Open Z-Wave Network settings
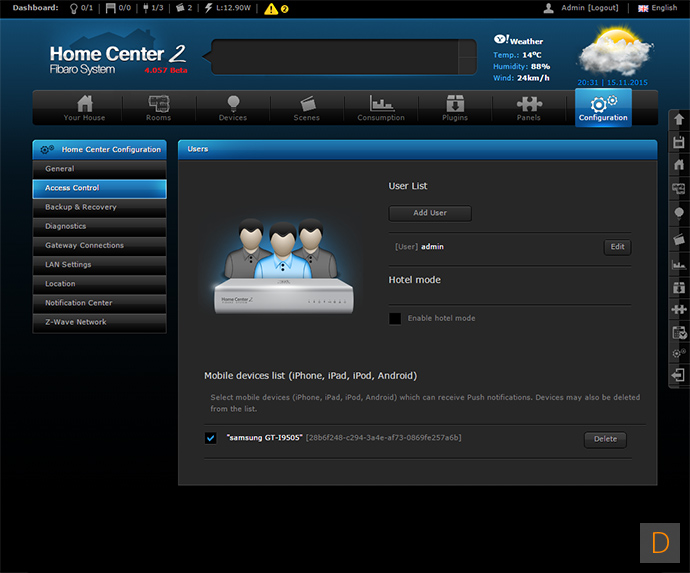Viewport: 690px width, 573px height. click(99, 322)
